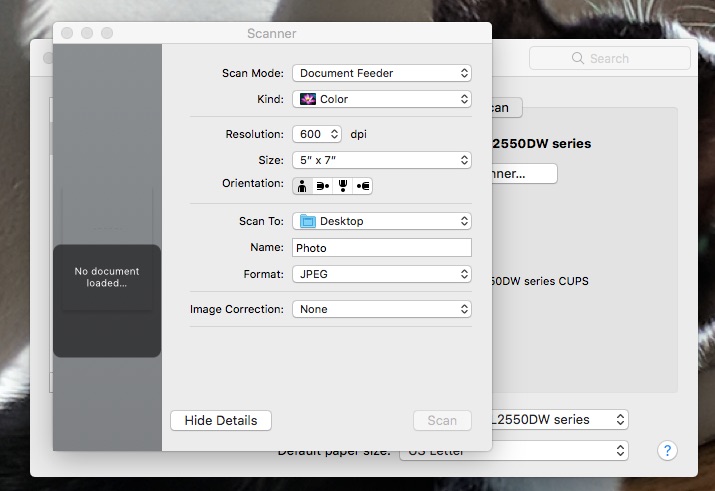Open the Format JPEG dropdown
The height and width of the screenshot is (491, 715).
point(382,274)
